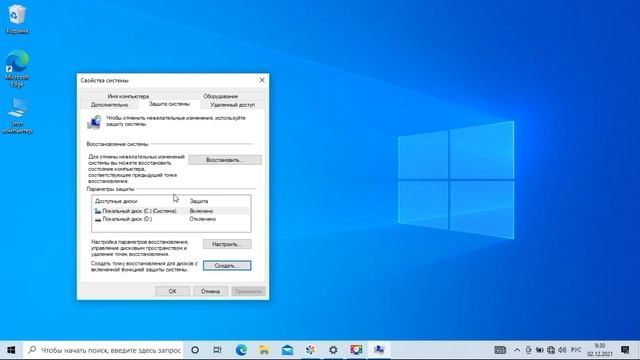Select the Локальный диск (C:) (Система) row
Viewport: 640px width, 360px height.
coord(171,211)
